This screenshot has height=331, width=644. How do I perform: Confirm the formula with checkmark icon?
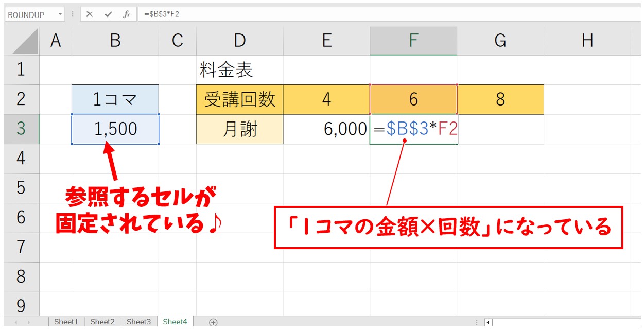coord(108,14)
